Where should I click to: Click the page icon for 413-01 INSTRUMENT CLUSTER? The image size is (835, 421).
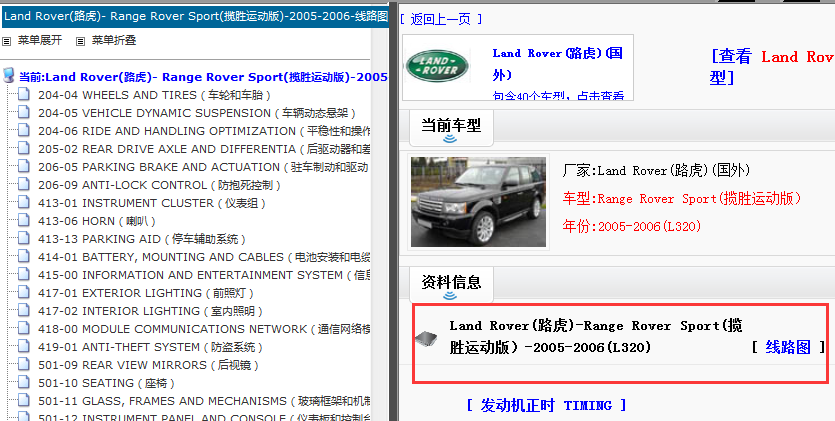tap(23, 203)
